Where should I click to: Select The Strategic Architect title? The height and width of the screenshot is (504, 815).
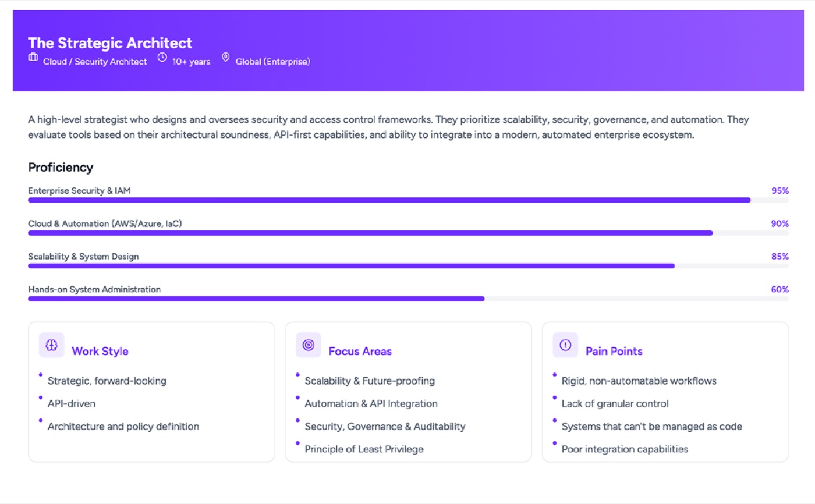tap(110, 42)
